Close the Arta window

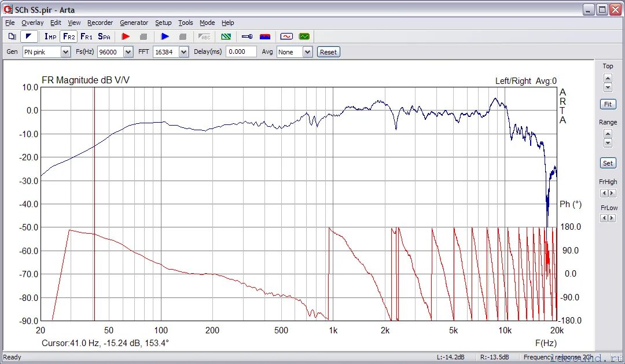(x=615, y=10)
